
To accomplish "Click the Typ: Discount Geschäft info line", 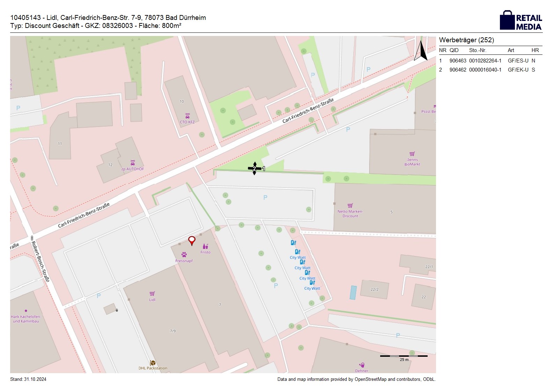I will pos(96,25).
